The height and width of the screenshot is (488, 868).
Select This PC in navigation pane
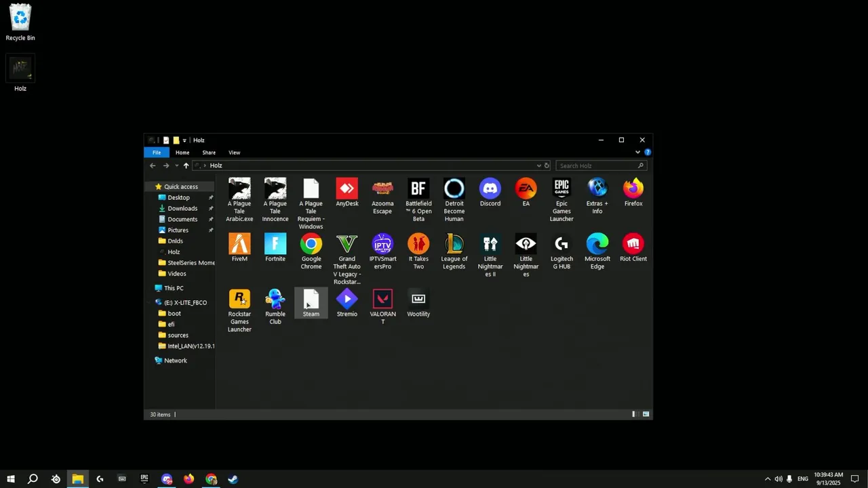(174, 288)
